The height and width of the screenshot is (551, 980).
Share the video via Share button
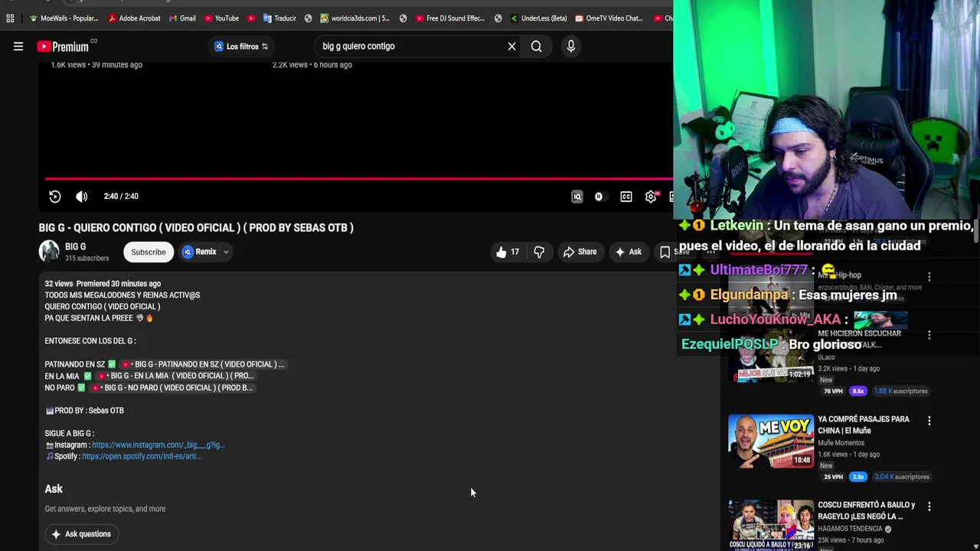tap(580, 252)
